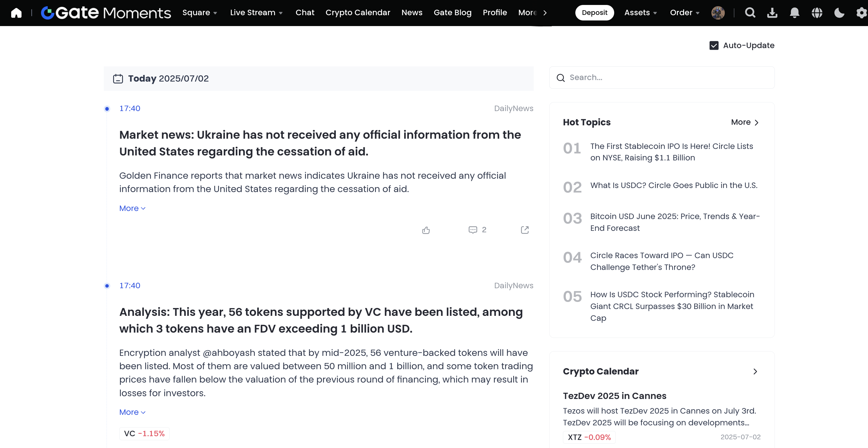
Task: Open the Assets dropdown
Action: pos(640,13)
